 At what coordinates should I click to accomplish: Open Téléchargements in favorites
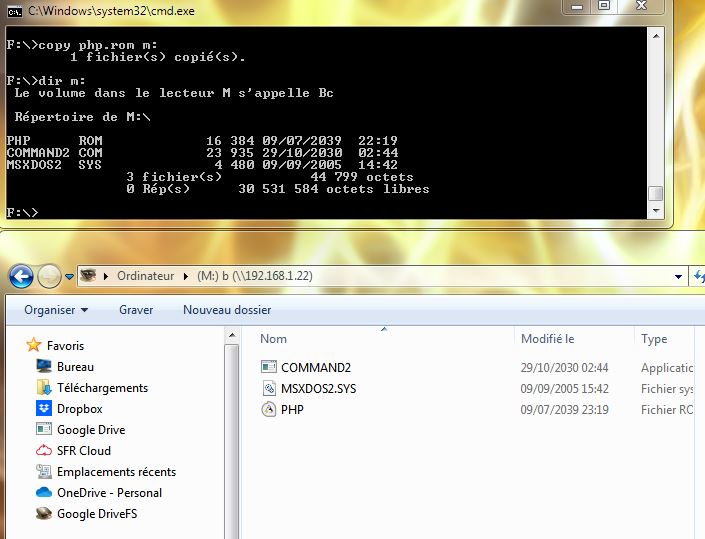click(x=102, y=388)
